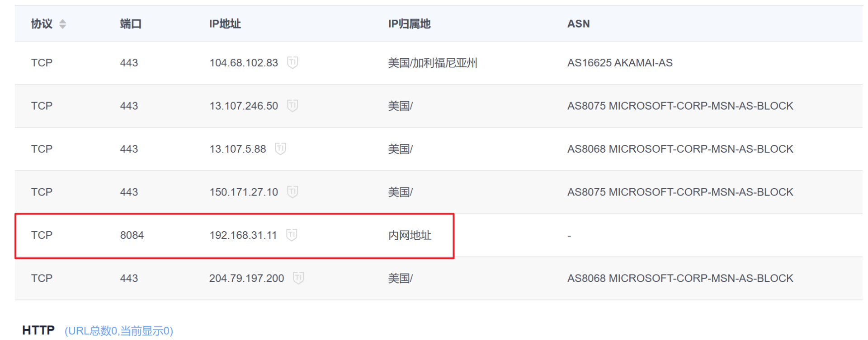Screen dimensions: 868x340
Task: Open threat intel icon next to 13.107.246.50
Action: tap(292, 106)
